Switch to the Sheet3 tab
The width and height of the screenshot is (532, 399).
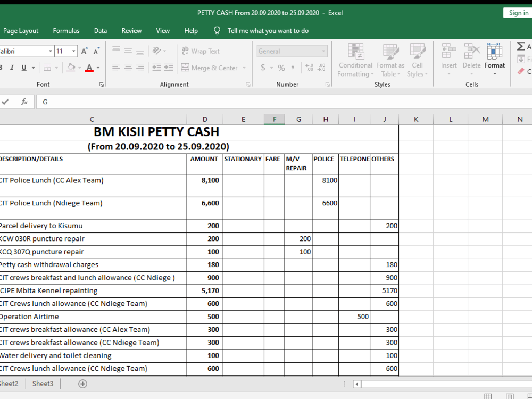pos(43,384)
